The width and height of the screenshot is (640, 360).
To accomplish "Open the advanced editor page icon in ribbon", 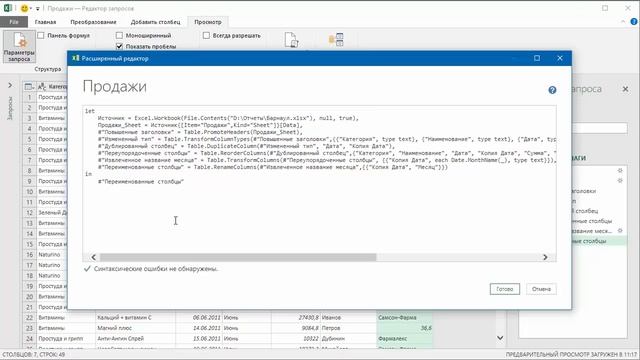I will pos(291,40).
